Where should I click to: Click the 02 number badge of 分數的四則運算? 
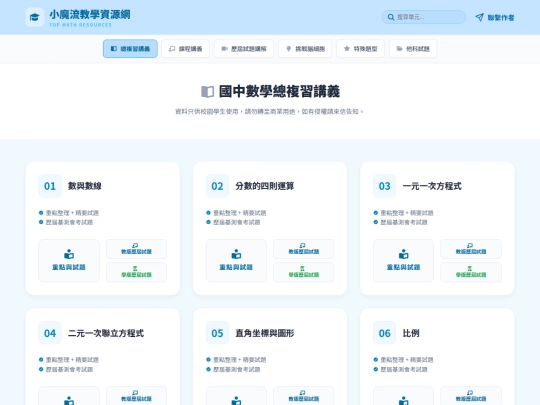[x=217, y=186]
